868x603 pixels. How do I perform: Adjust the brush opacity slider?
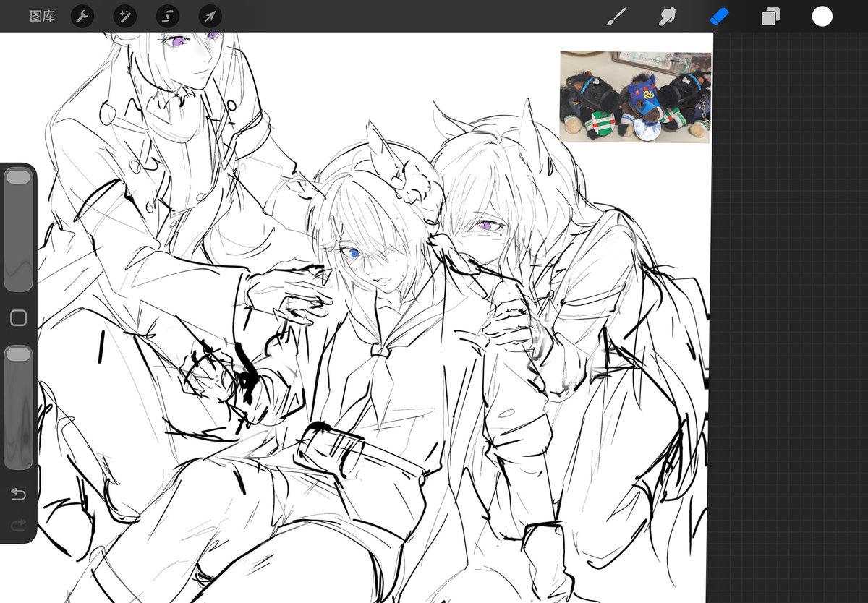click(18, 407)
